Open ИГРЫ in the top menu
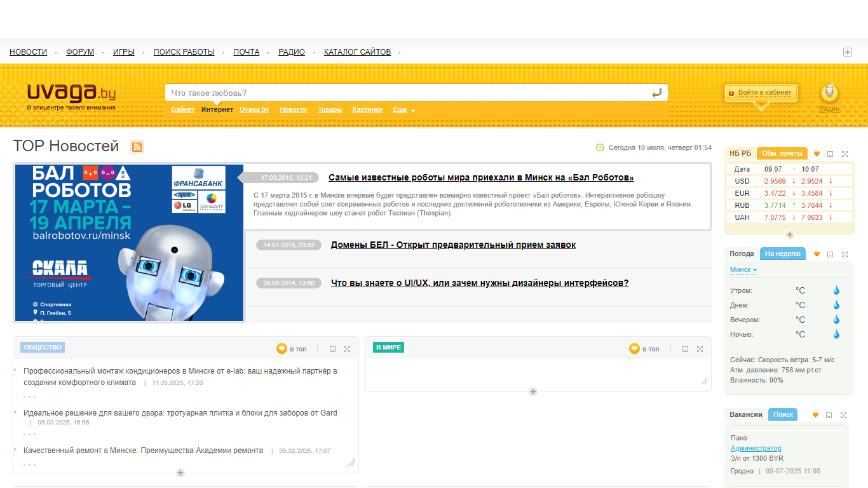This screenshot has height=488, width=868. click(124, 52)
